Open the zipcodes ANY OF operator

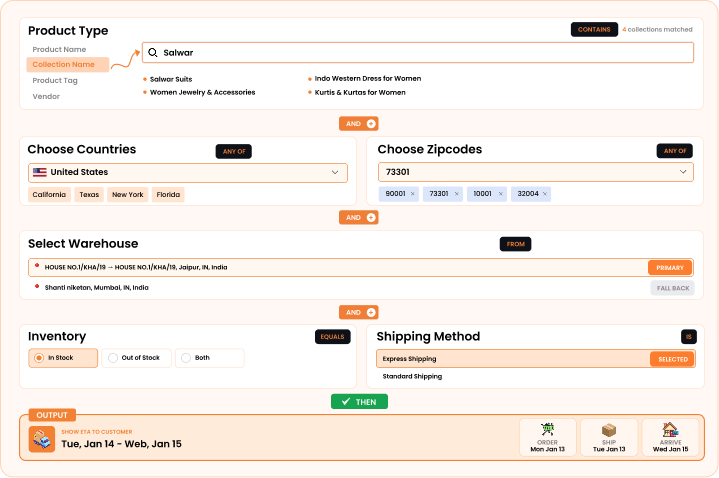coord(675,151)
